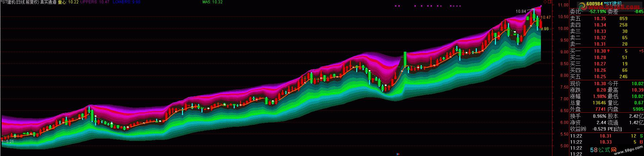Click the square panel icon beside the diamond
Viewport: 644px width, 156px height.
550,2
